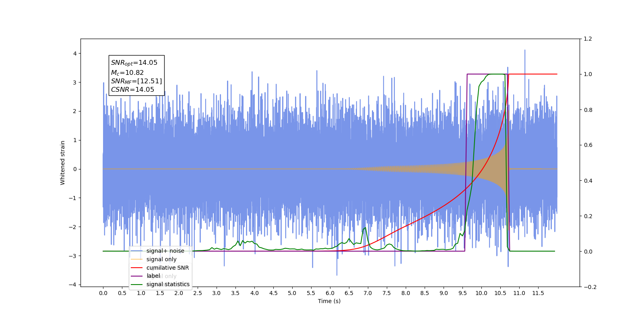The height and width of the screenshot is (322, 644).
Task: Click the 7.0 tick on the time axis
Action: [x=368, y=293]
